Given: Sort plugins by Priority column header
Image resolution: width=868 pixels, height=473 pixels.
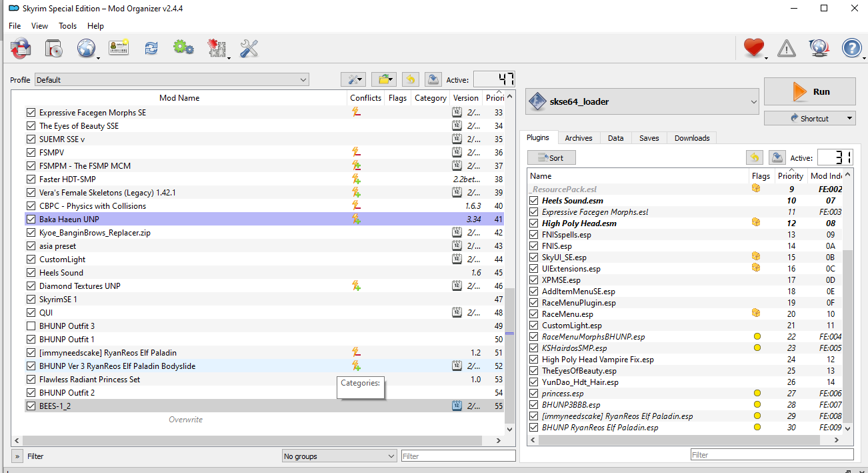Looking at the screenshot, I should (x=791, y=176).
